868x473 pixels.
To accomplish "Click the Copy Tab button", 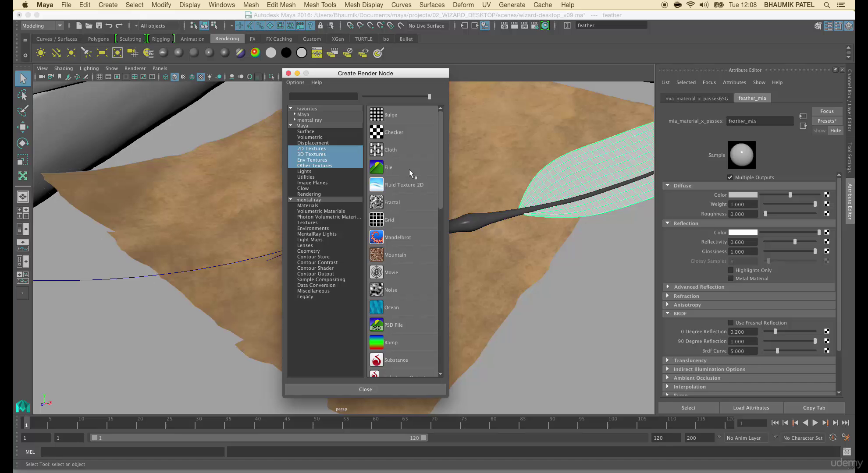I will point(814,408).
